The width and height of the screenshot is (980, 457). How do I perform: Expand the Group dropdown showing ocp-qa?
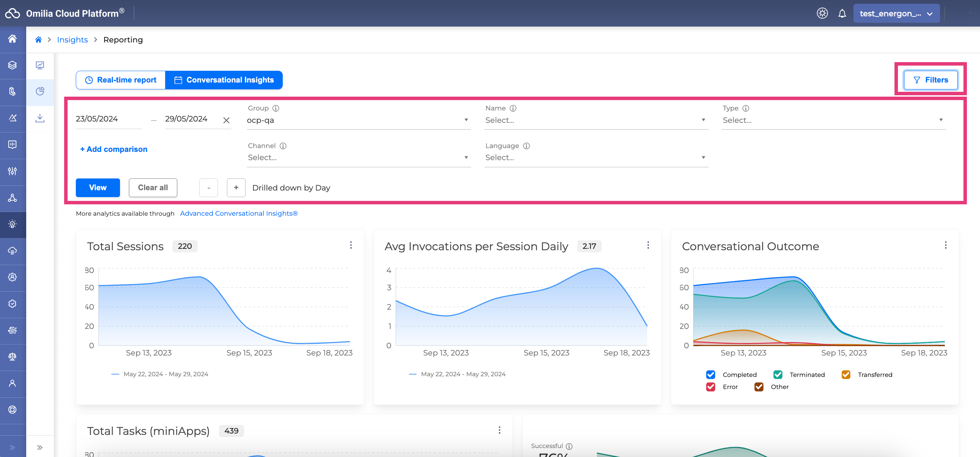coord(358,120)
